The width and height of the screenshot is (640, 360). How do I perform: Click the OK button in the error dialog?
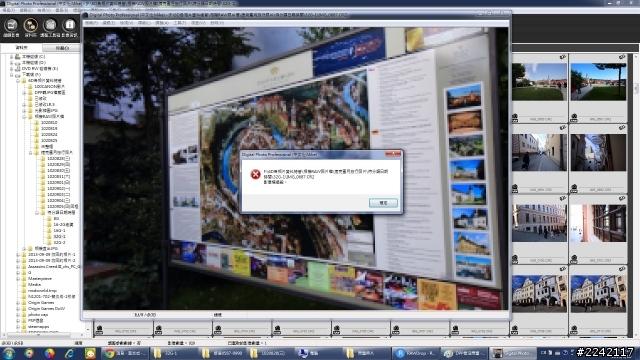click(383, 203)
